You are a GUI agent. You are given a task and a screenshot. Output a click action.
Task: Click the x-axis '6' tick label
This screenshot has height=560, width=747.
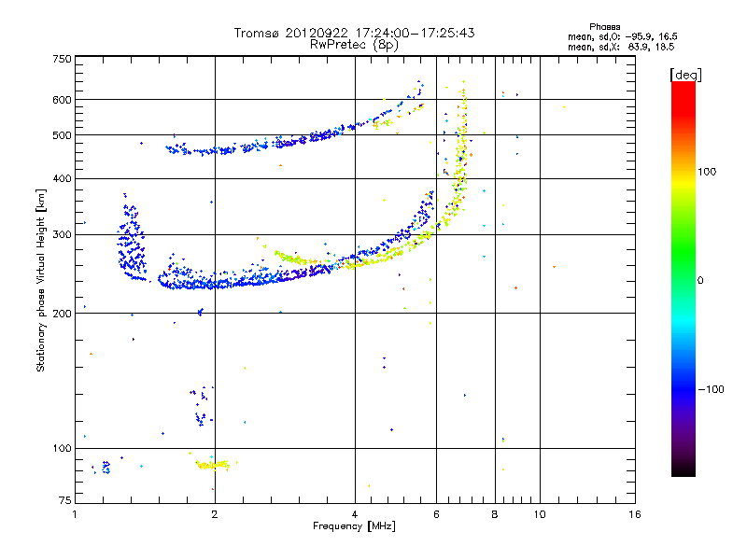pos(436,514)
